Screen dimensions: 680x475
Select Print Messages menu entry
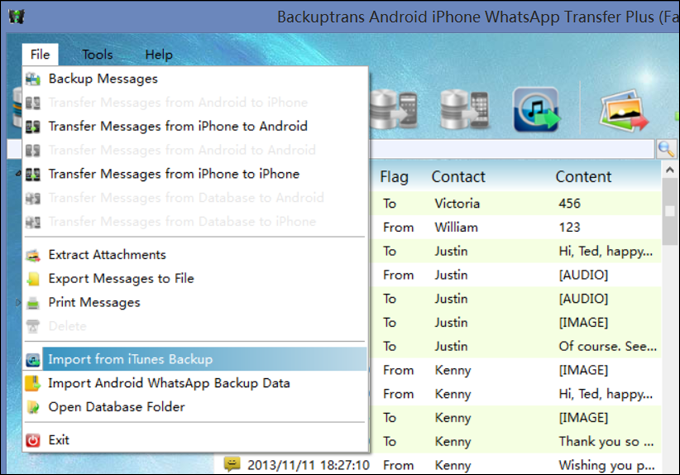[195, 302]
